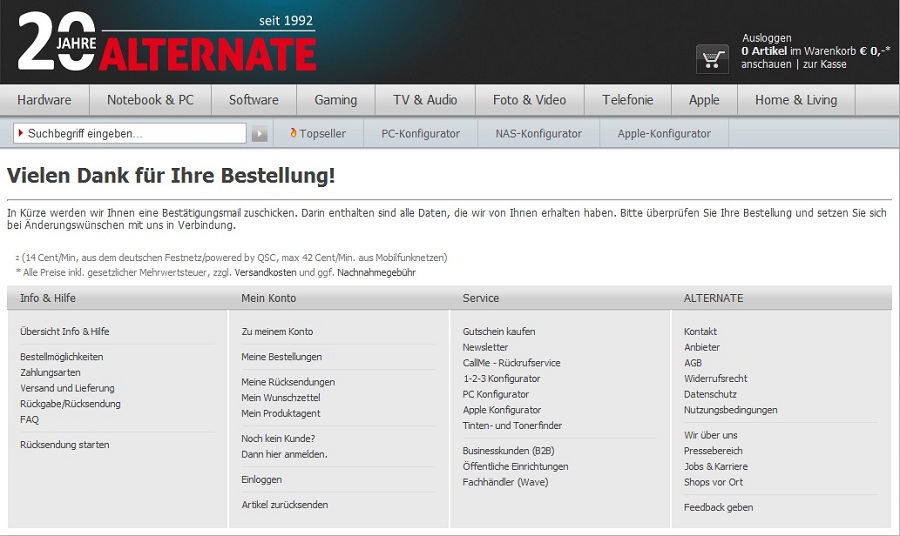Open Rückgabe/Rücksendung link
This screenshot has height=536, width=900.
tap(70, 404)
